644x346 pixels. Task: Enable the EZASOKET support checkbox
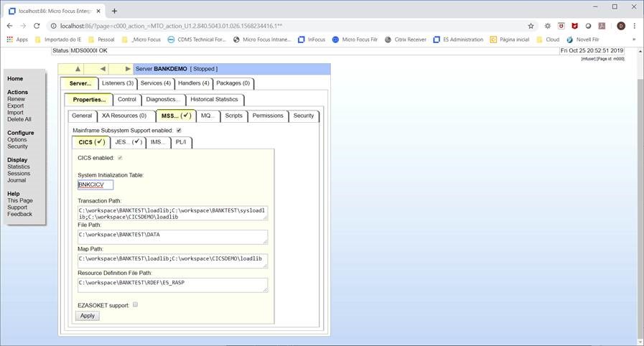[136, 304]
